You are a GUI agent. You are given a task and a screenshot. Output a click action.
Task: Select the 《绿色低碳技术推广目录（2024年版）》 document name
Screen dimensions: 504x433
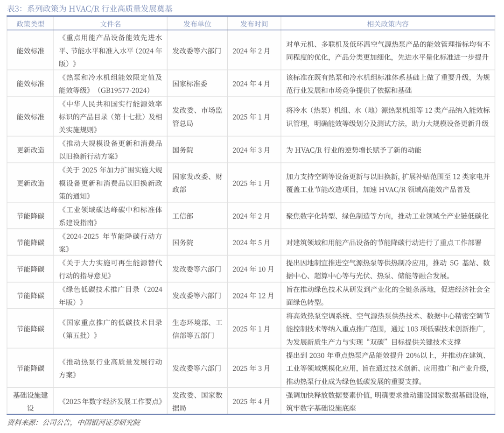pos(112,295)
